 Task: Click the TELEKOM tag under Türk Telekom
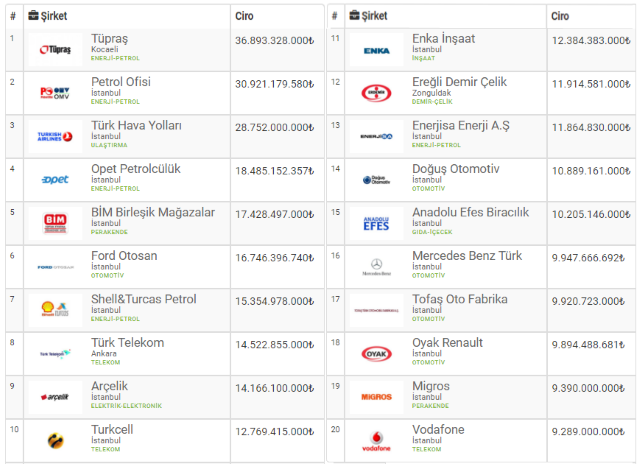[x=105, y=362]
